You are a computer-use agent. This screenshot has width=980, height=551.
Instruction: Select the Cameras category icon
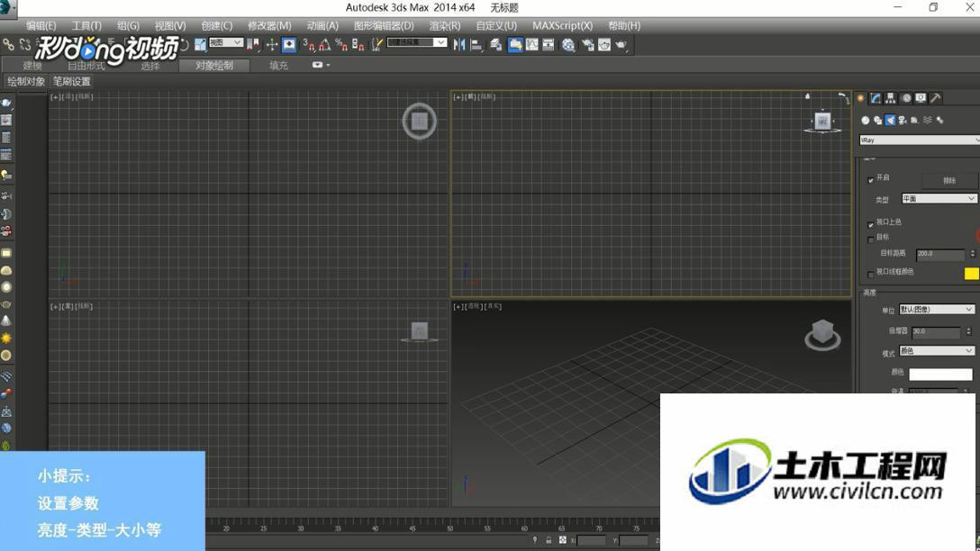pos(903,120)
